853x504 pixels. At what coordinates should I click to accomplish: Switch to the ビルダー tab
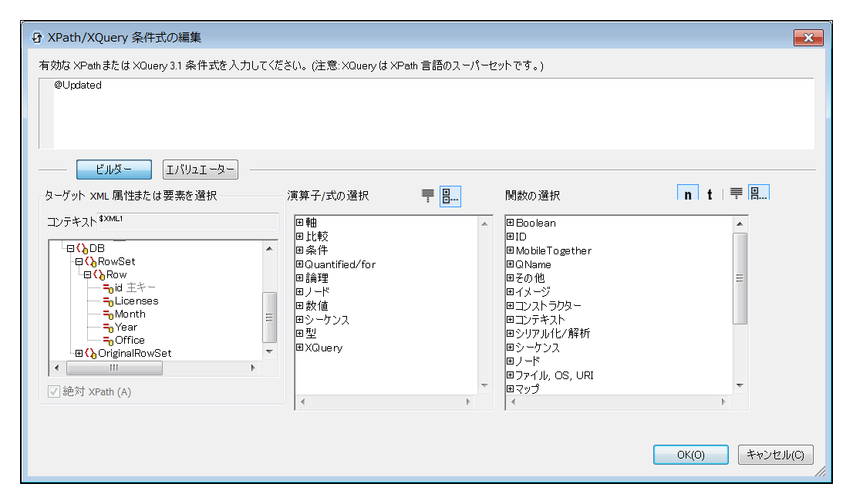click(114, 170)
